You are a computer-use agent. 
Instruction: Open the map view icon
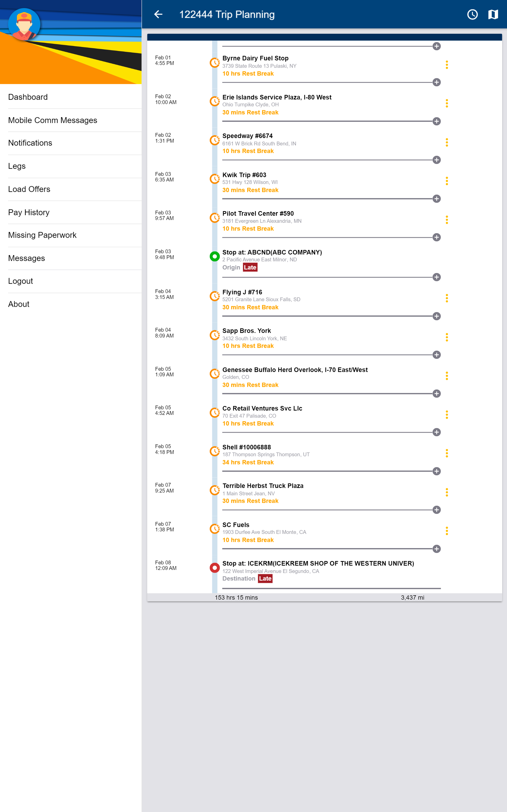493,14
